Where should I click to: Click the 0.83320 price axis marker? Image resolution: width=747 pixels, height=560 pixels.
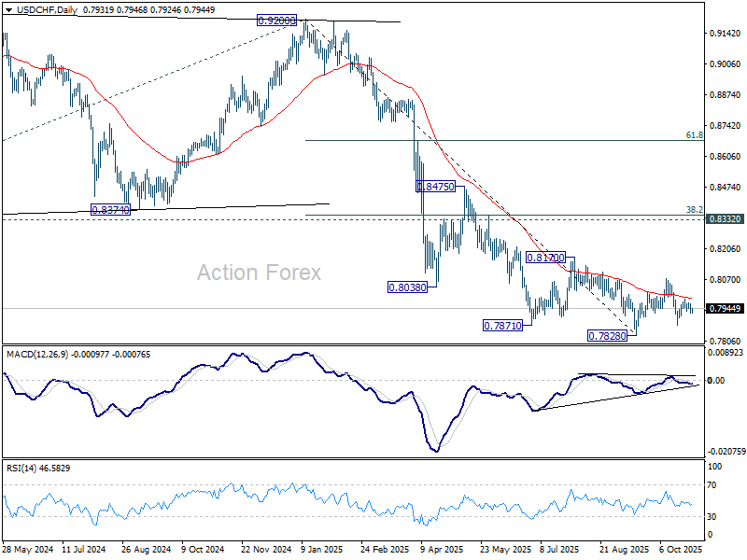(x=725, y=219)
